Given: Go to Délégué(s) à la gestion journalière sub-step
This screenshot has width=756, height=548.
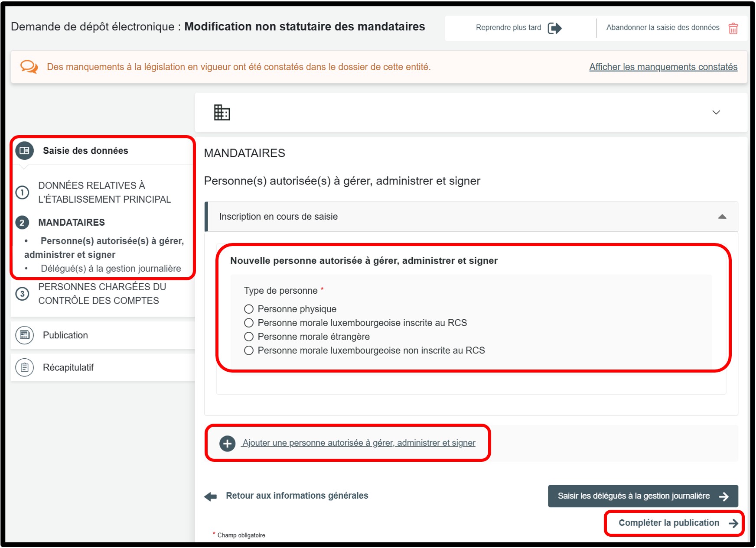Looking at the screenshot, I should tap(111, 269).
